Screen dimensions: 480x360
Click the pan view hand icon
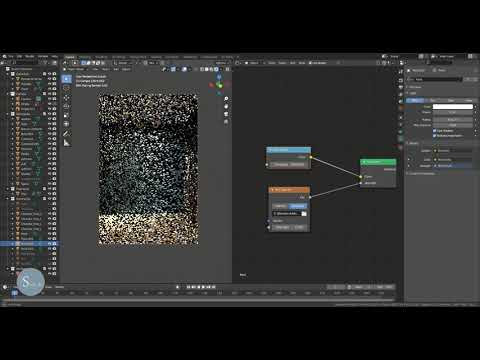(226, 107)
